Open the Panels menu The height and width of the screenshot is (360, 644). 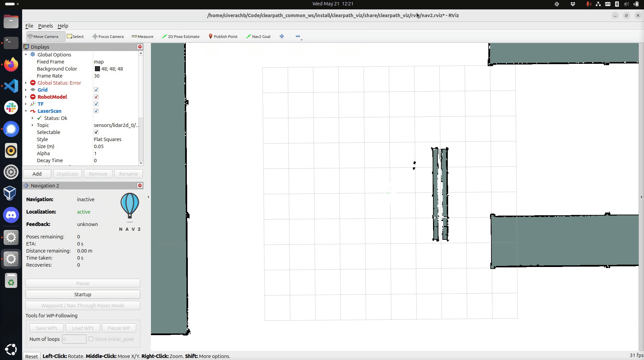45,26
